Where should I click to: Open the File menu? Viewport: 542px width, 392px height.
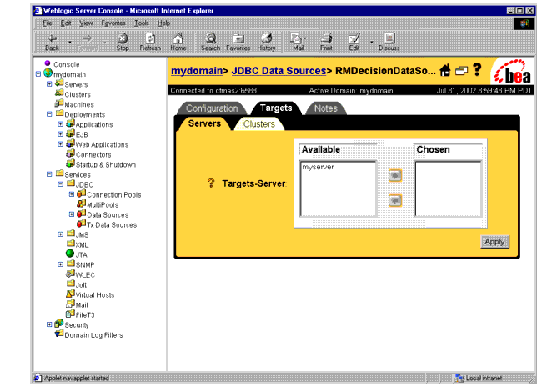point(47,23)
